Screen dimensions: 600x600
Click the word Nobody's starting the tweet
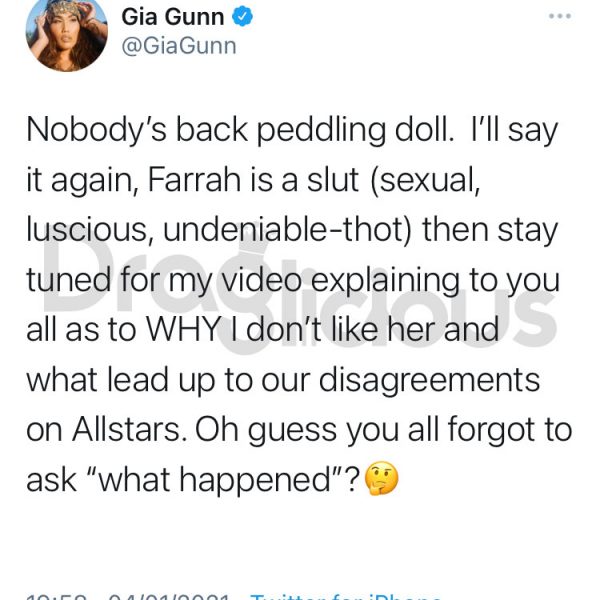[96, 130]
